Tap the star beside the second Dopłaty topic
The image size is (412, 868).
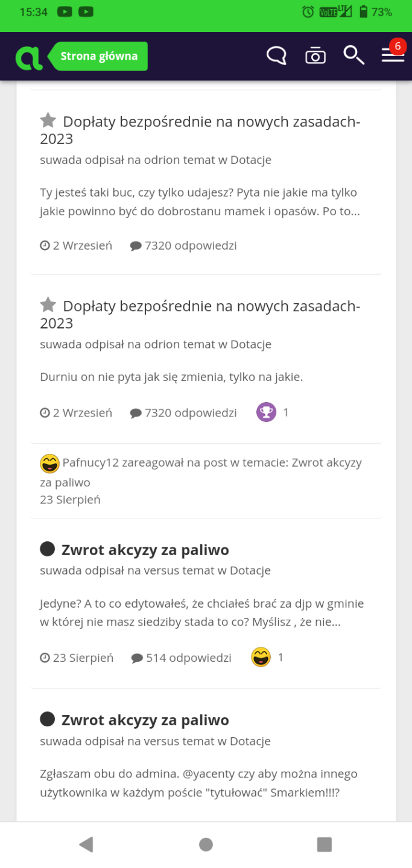[x=48, y=305]
